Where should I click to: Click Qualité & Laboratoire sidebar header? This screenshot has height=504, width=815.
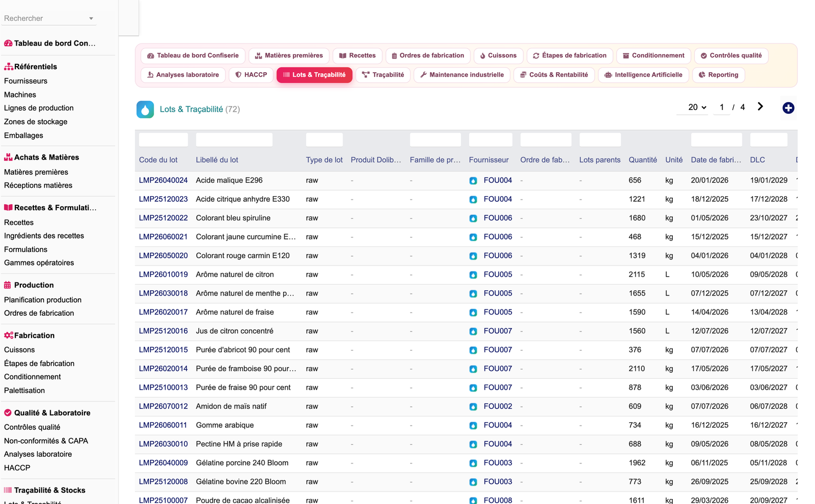click(x=47, y=413)
